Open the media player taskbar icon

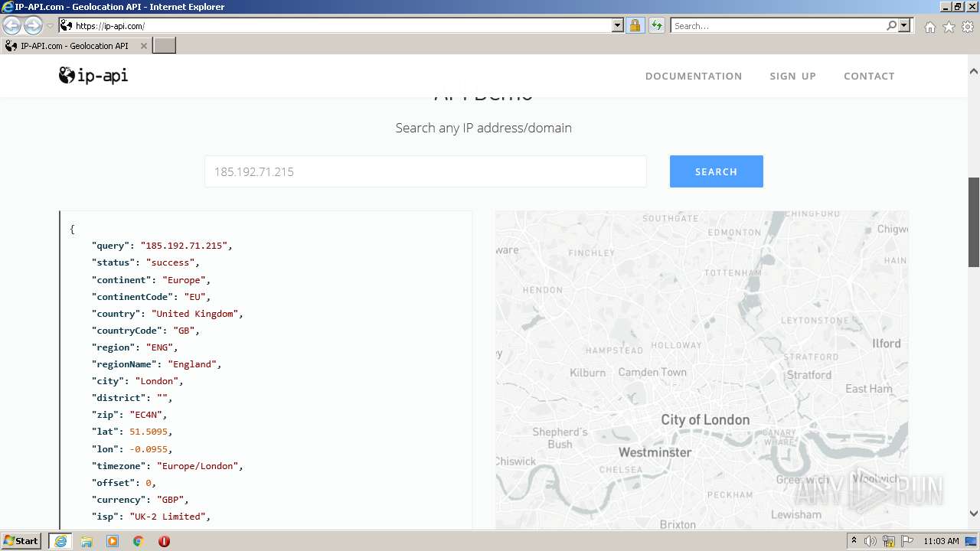click(x=113, y=541)
